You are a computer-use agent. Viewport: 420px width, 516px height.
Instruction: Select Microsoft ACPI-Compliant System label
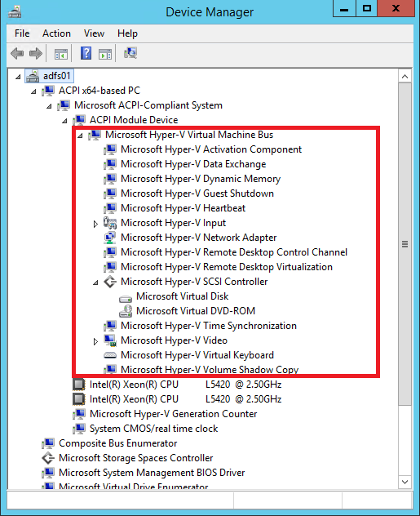(148, 105)
